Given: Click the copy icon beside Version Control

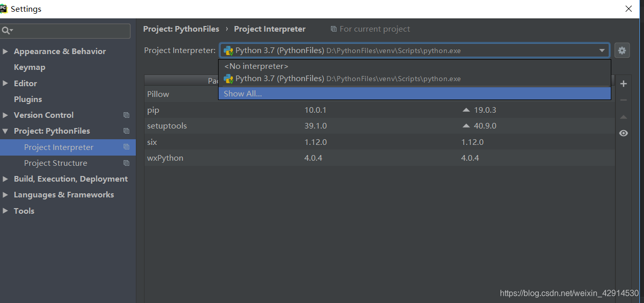Looking at the screenshot, I should [126, 115].
